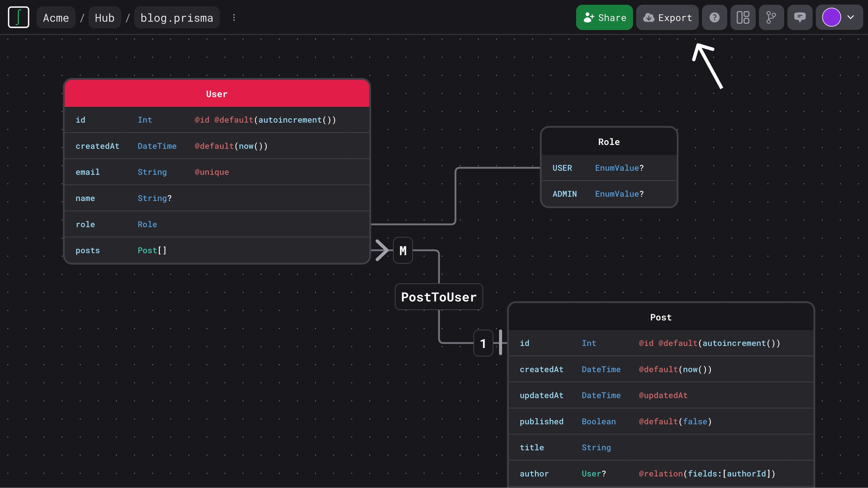868x488 pixels.
Task: Select the User model header
Action: pyautogui.click(x=216, y=94)
